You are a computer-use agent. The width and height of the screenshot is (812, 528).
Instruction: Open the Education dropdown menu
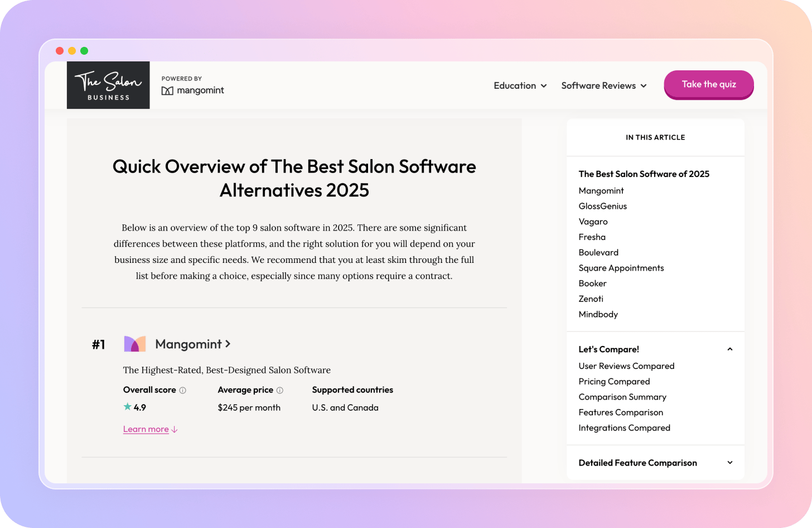pos(520,85)
